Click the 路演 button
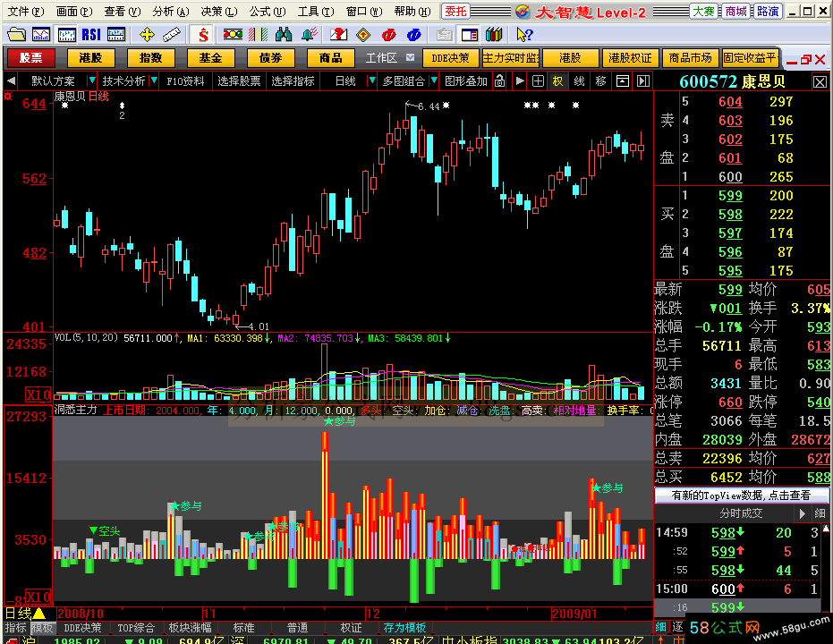The width and height of the screenshot is (833, 644). tap(768, 11)
